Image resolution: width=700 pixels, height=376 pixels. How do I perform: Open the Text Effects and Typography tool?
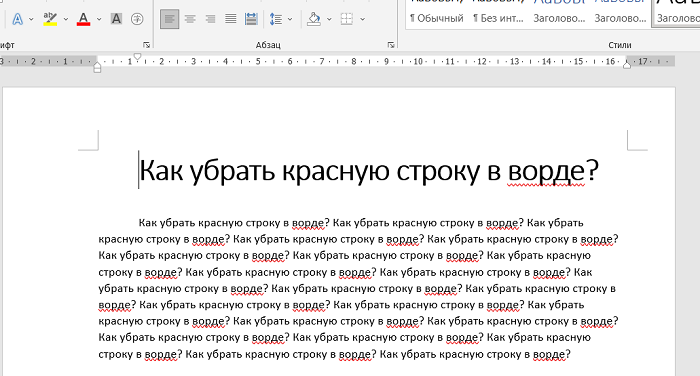tap(17, 19)
